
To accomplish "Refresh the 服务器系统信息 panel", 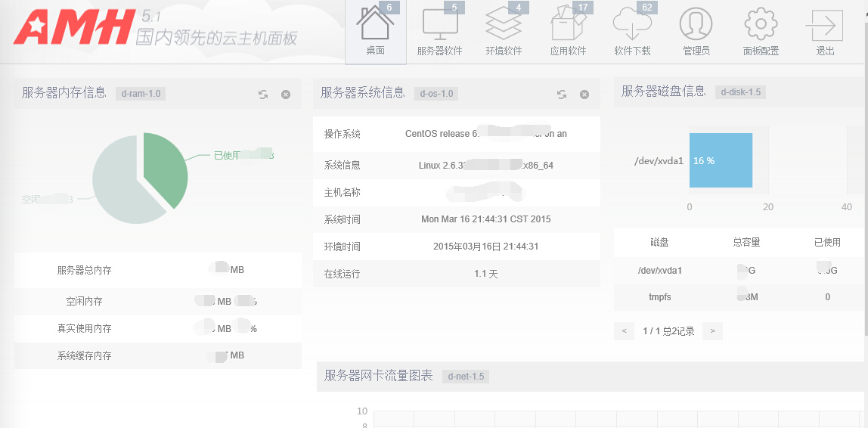I will (562, 95).
